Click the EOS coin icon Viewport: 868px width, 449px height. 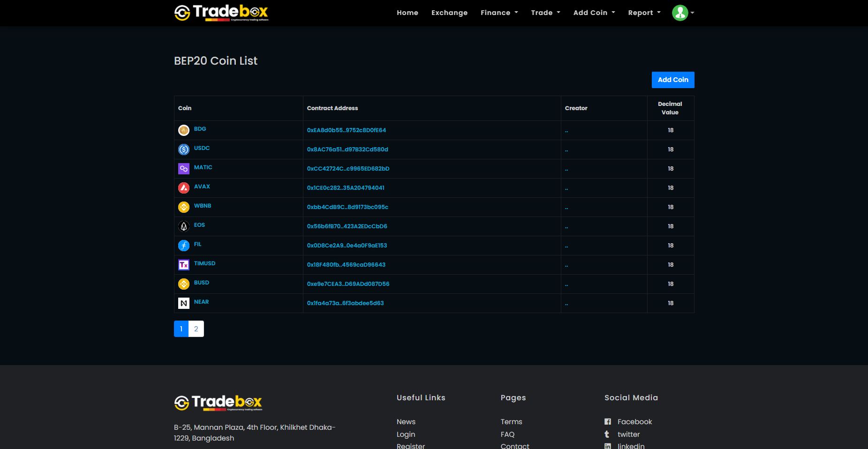pyautogui.click(x=184, y=226)
